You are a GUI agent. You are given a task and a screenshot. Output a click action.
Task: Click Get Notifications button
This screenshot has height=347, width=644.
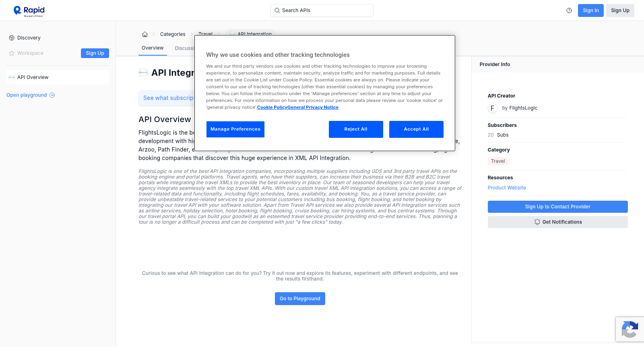[x=558, y=222]
